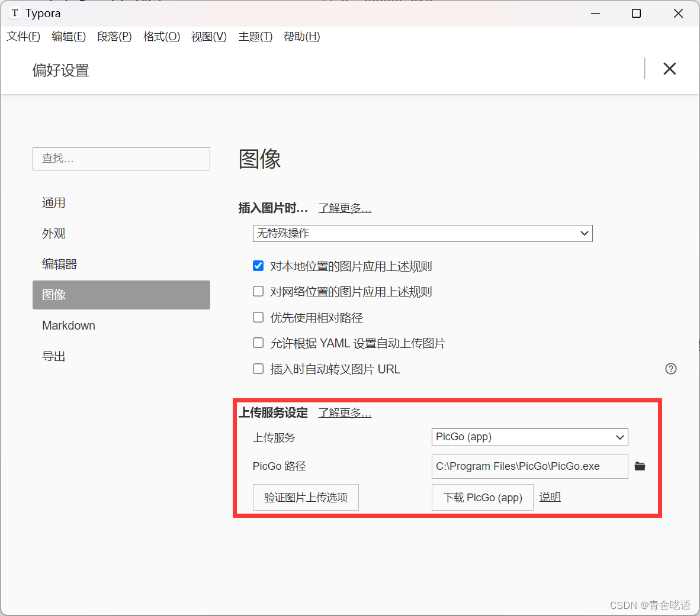700x616 pixels.
Task: Open the 主题(T) menu
Action: click(255, 37)
